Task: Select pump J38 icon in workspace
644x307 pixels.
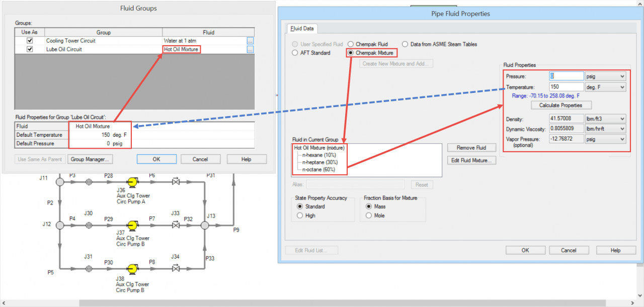Action: (133, 269)
